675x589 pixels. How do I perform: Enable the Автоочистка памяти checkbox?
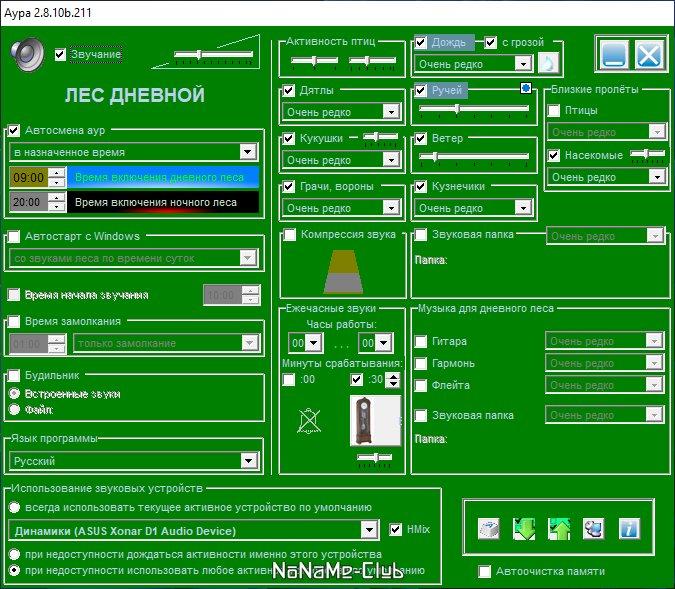click(x=485, y=572)
